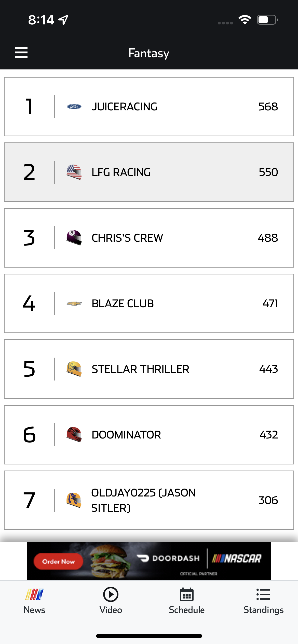The image size is (298, 644).
Task: Tap the yellow peace-sign helmet icon
Action: pos(74,369)
